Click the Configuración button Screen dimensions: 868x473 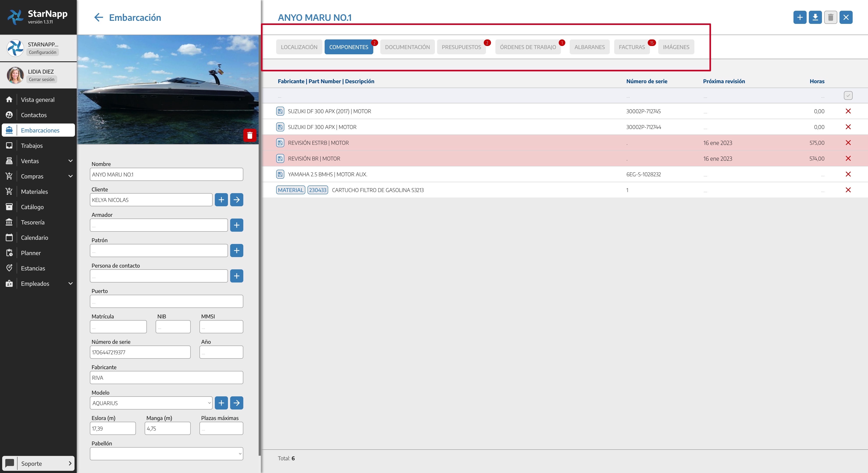pyautogui.click(x=43, y=52)
